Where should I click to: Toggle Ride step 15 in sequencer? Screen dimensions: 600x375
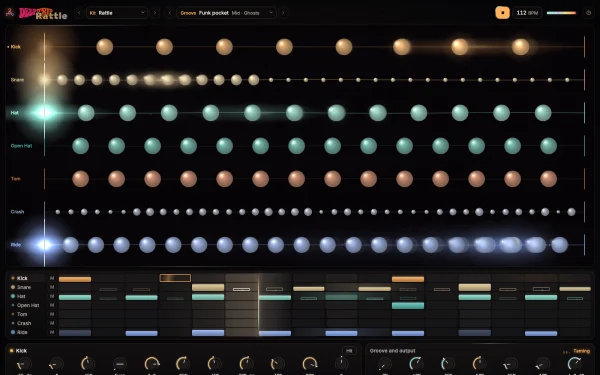coord(541,333)
